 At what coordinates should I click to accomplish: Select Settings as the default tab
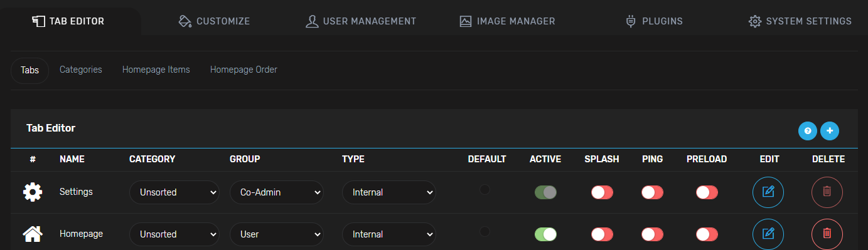pyautogui.click(x=485, y=189)
